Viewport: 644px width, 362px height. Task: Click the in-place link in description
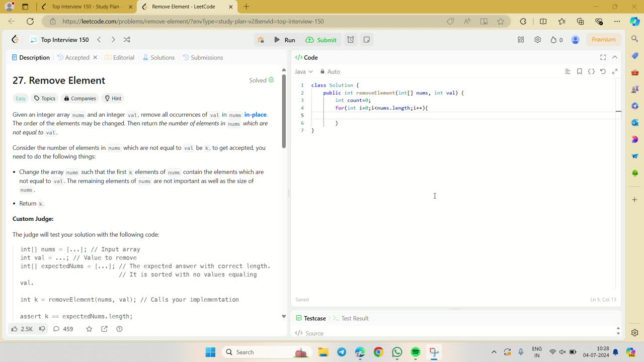pos(255,115)
